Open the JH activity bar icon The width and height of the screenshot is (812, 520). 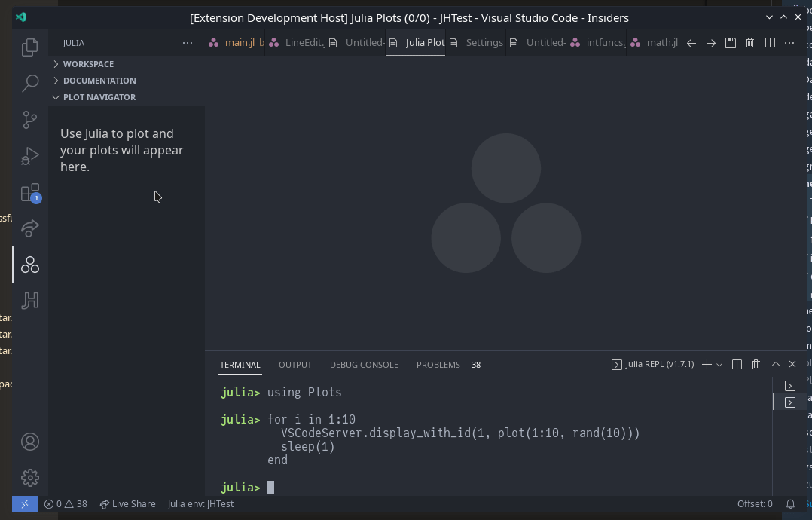click(x=30, y=301)
